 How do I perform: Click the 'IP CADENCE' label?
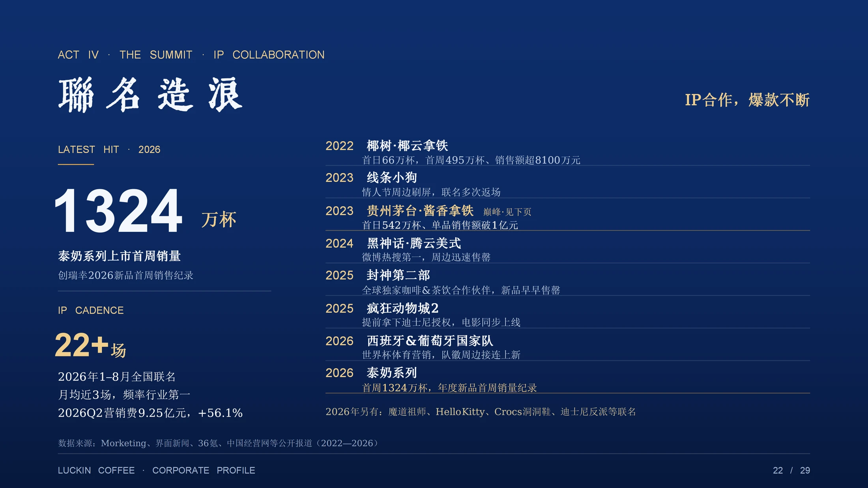point(91,311)
